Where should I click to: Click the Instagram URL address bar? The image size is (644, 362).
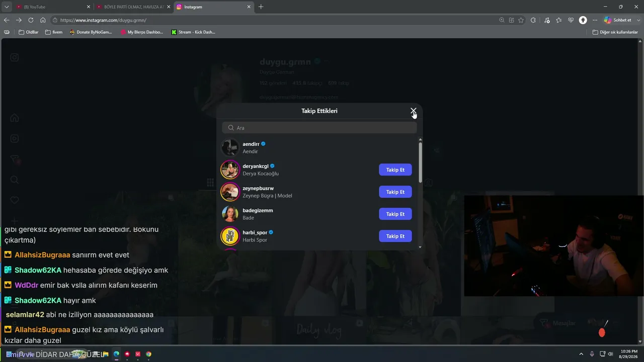click(x=277, y=20)
